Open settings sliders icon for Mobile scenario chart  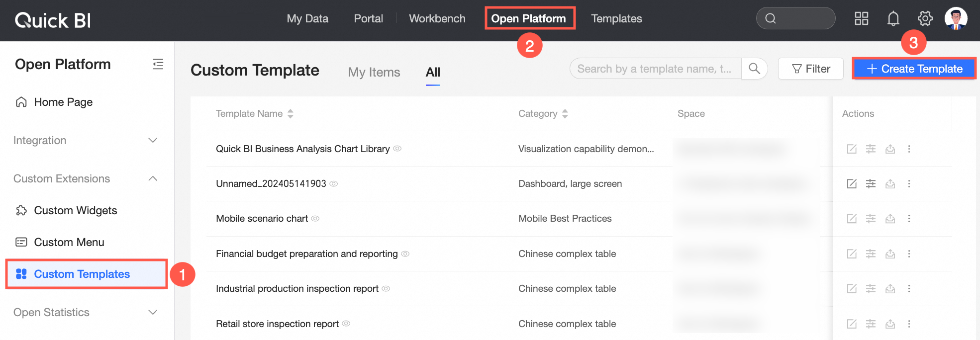click(x=871, y=219)
